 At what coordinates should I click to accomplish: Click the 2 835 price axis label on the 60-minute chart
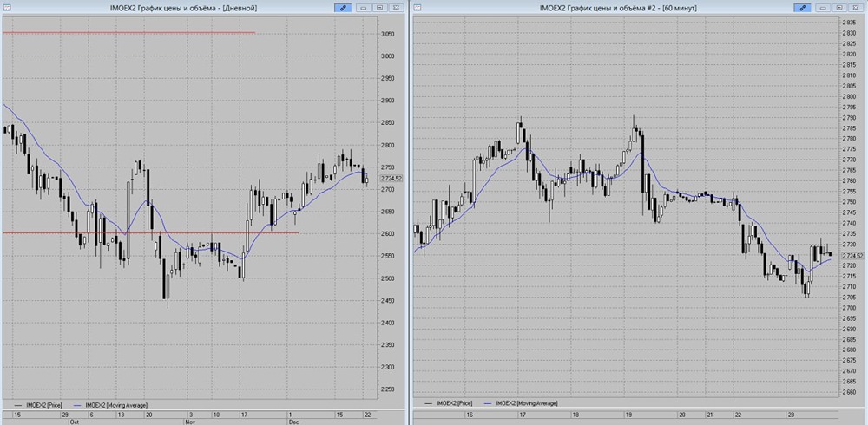848,23
